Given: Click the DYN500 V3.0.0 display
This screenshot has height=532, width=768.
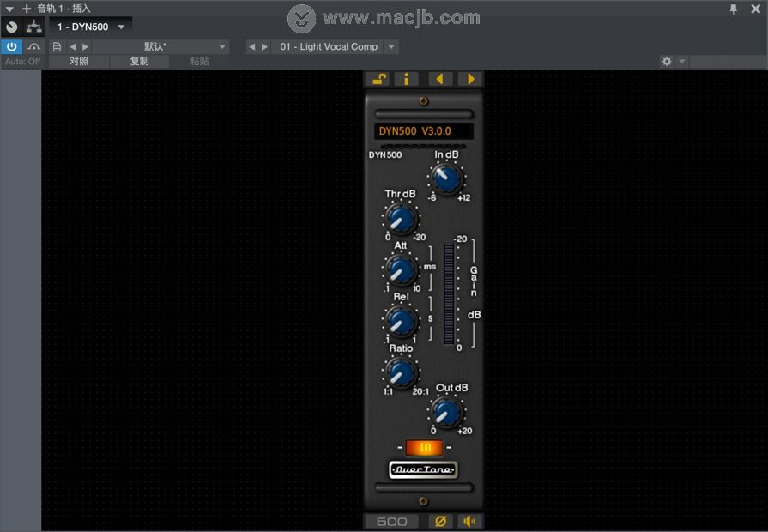Looking at the screenshot, I should (424, 131).
